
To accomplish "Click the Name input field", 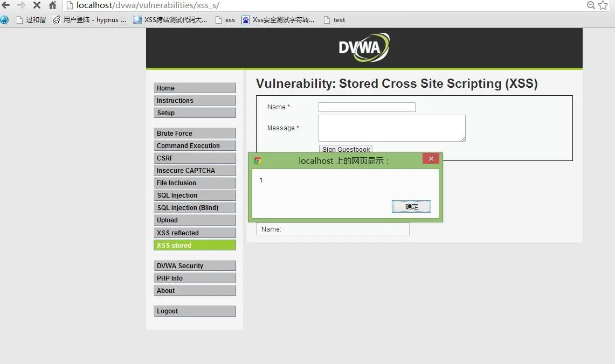I will (x=367, y=107).
